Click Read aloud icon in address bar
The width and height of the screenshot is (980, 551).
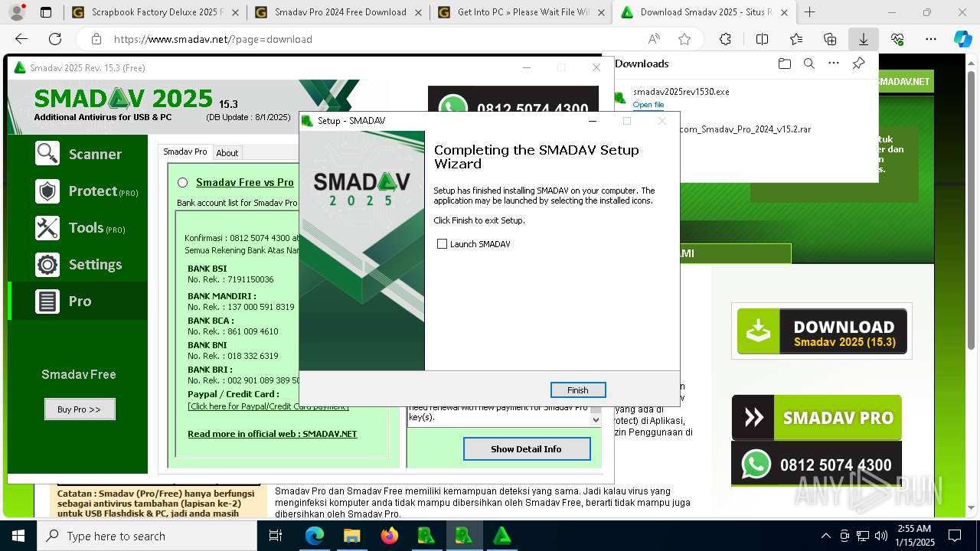[x=654, y=39]
